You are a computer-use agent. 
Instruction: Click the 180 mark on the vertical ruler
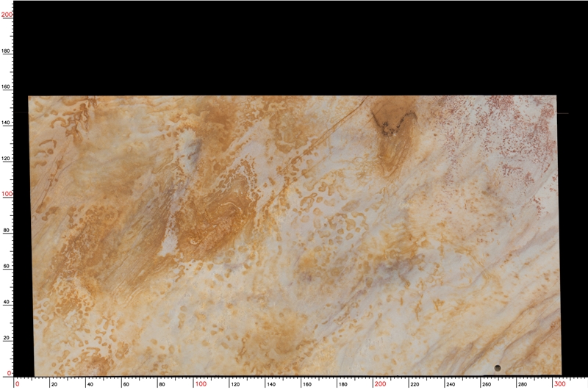[6, 51]
